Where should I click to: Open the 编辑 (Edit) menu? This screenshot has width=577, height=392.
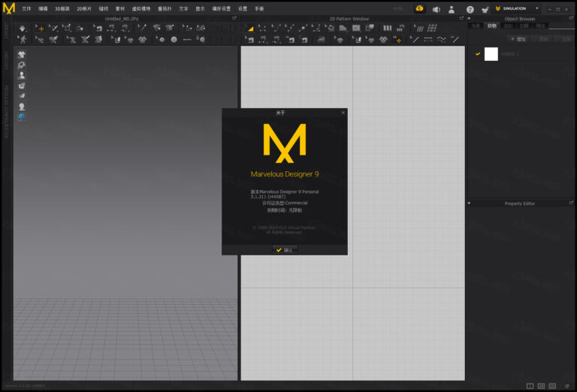(x=43, y=8)
